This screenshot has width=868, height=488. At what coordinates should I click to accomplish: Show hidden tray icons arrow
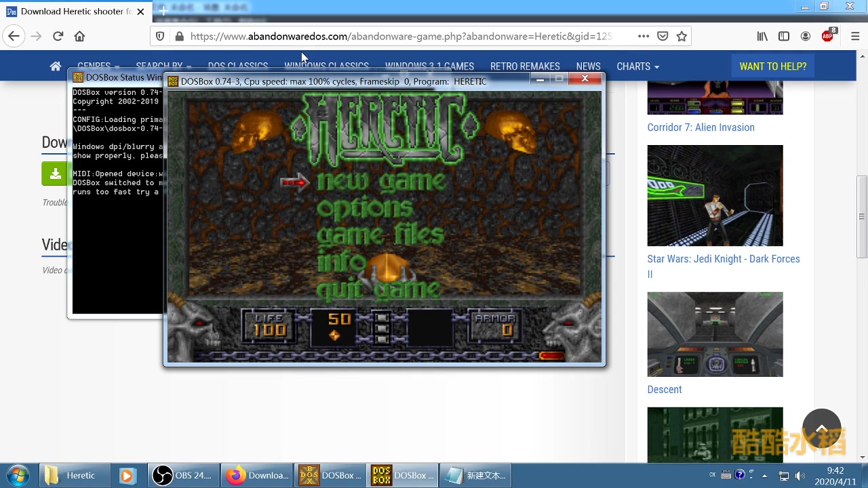point(765,476)
